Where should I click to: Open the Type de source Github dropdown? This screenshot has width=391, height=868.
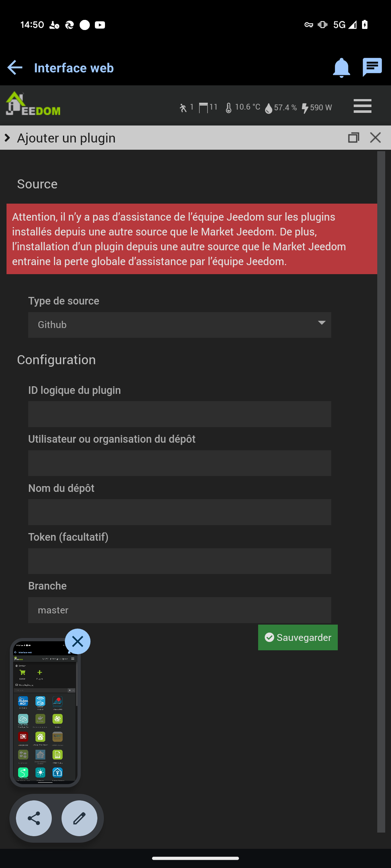tap(180, 325)
